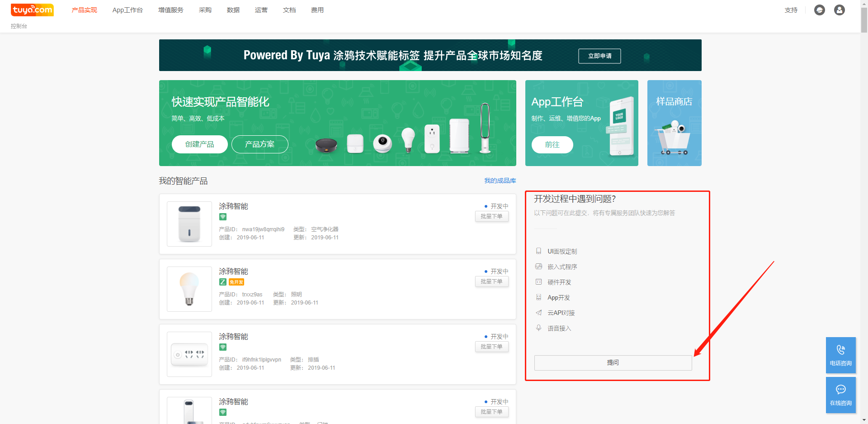Click the 控制台 breadcrumb

click(x=19, y=26)
